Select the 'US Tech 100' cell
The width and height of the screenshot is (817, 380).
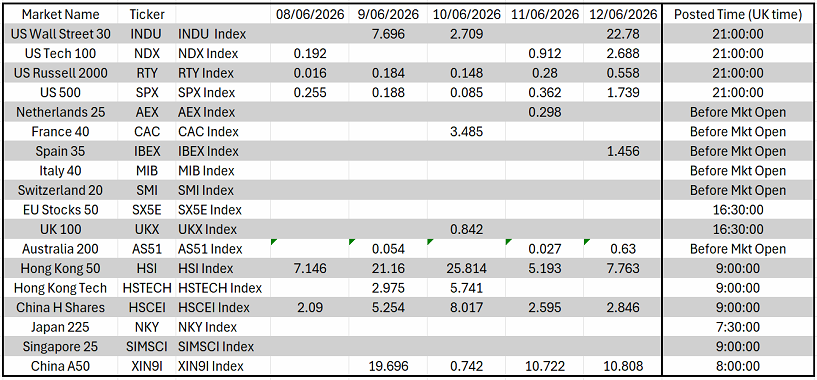pyautogui.click(x=60, y=54)
